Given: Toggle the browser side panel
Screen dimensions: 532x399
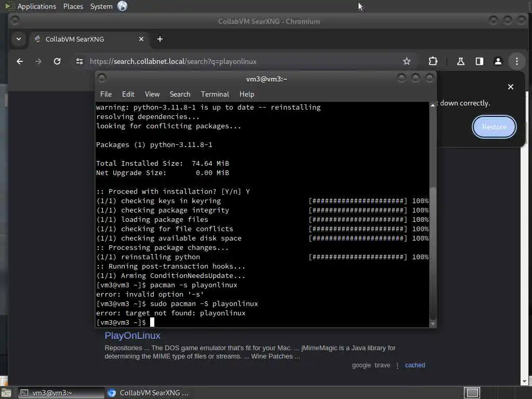Looking at the screenshot, I should pos(479,61).
